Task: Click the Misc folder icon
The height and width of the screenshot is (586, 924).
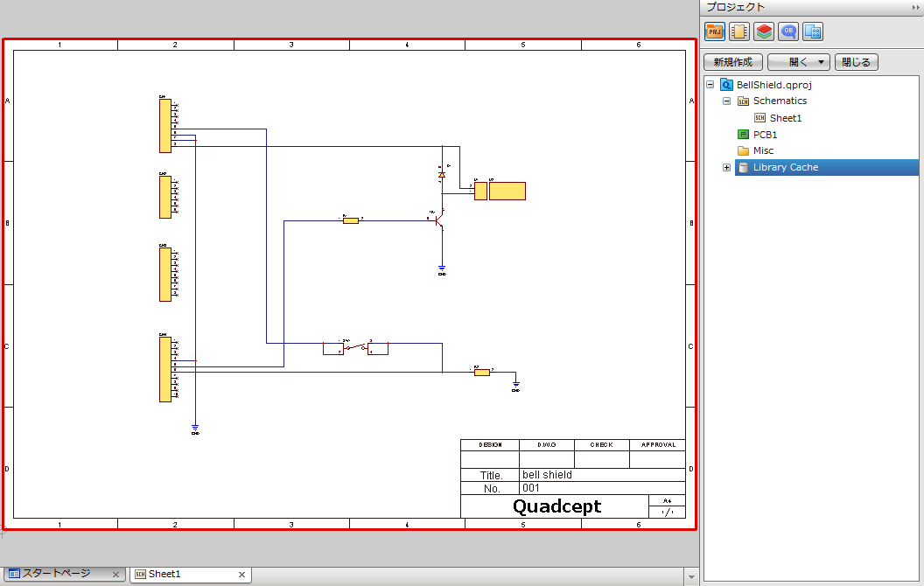Action: pos(742,150)
